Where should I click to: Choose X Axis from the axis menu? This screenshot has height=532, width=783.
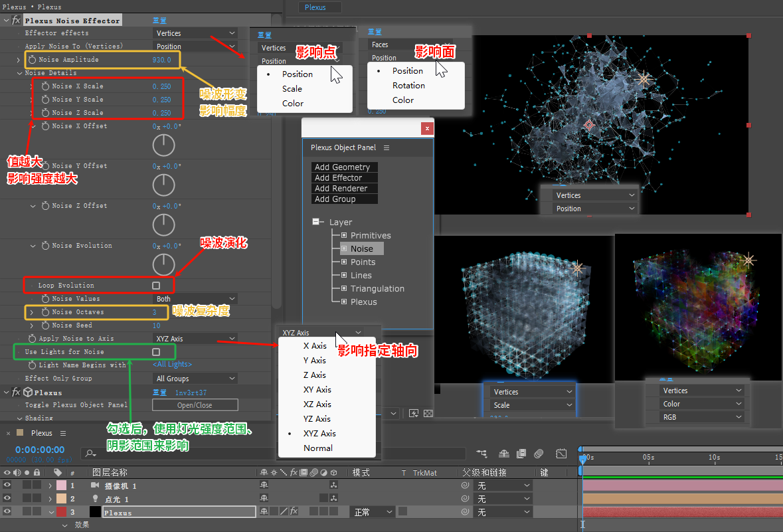(x=315, y=345)
